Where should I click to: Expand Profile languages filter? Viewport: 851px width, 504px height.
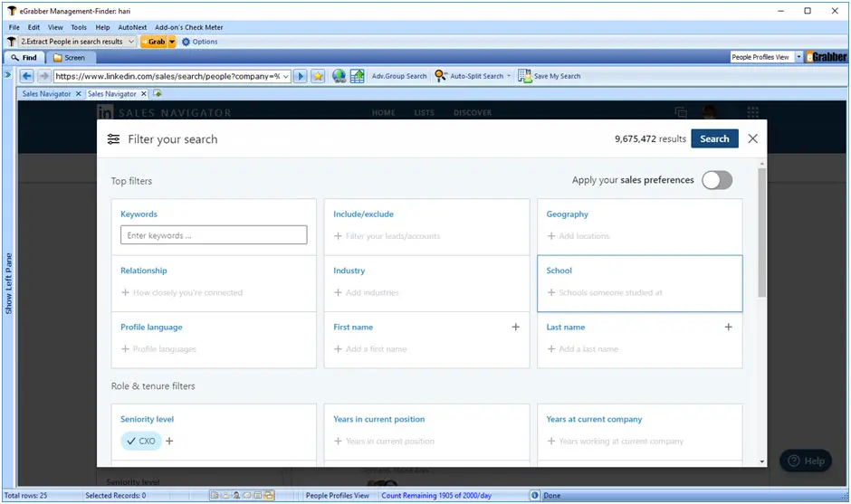click(158, 349)
